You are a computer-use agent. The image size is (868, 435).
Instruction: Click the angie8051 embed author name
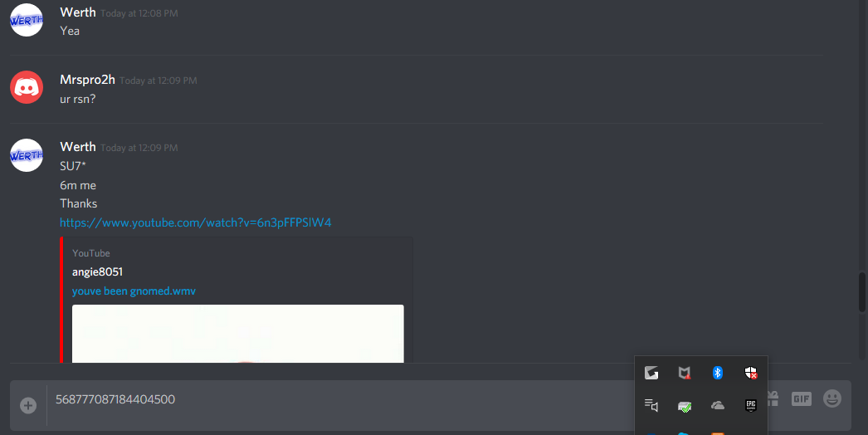tap(97, 272)
